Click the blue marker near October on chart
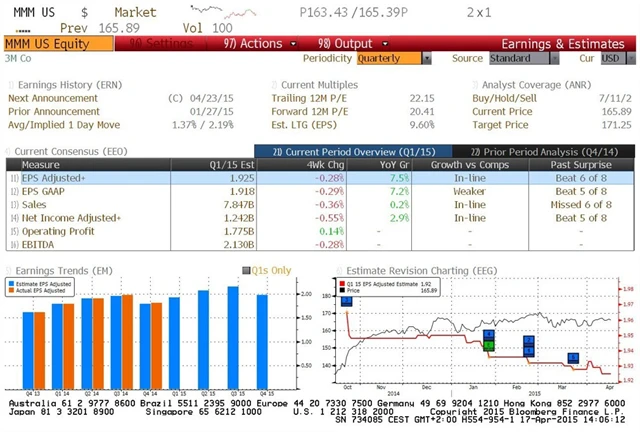The width and height of the screenshot is (640, 432). (346, 300)
